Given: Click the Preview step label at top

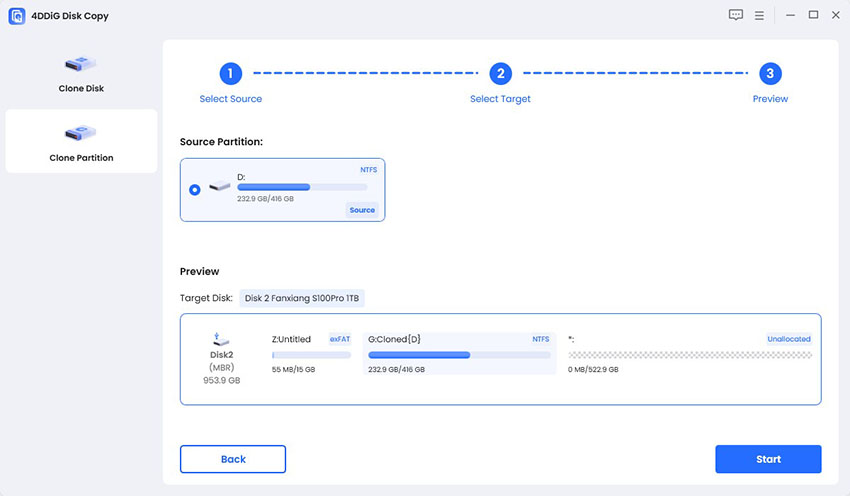Looking at the screenshot, I should (x=770, y=99).
